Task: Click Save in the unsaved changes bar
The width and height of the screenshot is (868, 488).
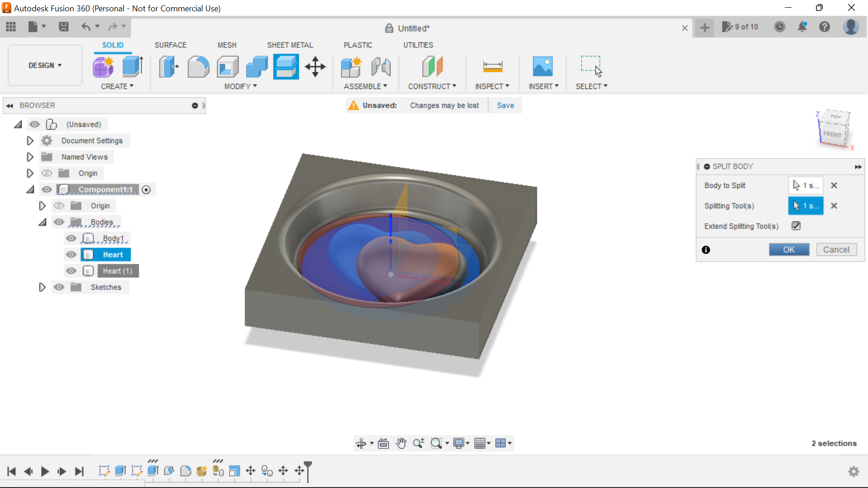Action: pyautogui.click(x=505, y=105)
